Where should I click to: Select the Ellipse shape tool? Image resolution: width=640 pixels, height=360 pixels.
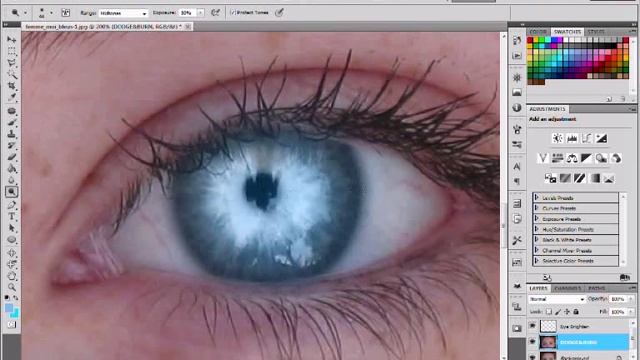tap(11, 240)
